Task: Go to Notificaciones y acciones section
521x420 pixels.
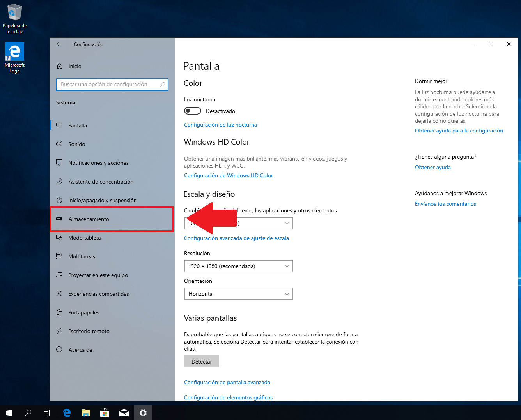Action: click(98, 163)
